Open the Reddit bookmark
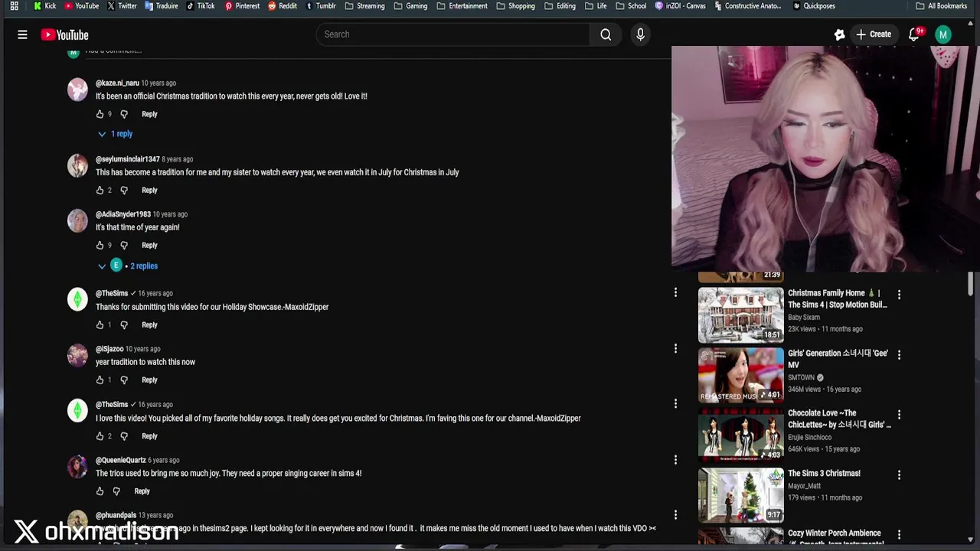980x551 pixels. [283, 6]
